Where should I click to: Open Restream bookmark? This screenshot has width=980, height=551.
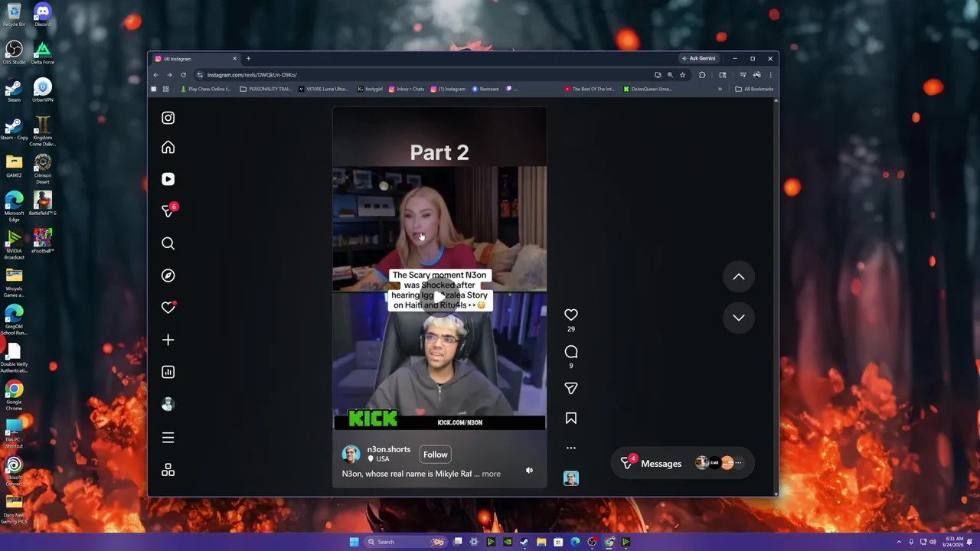pyautogui.click(x=485, y=89)
